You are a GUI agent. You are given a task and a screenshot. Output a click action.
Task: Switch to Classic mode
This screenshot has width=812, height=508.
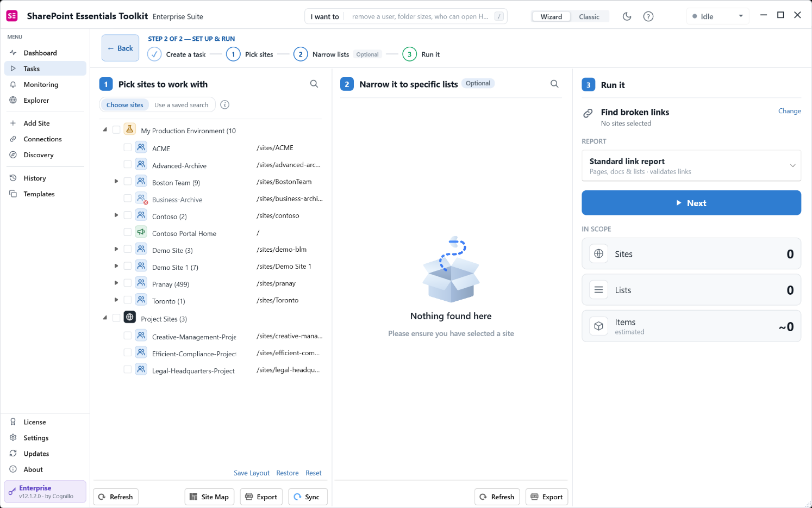point(589,17)
